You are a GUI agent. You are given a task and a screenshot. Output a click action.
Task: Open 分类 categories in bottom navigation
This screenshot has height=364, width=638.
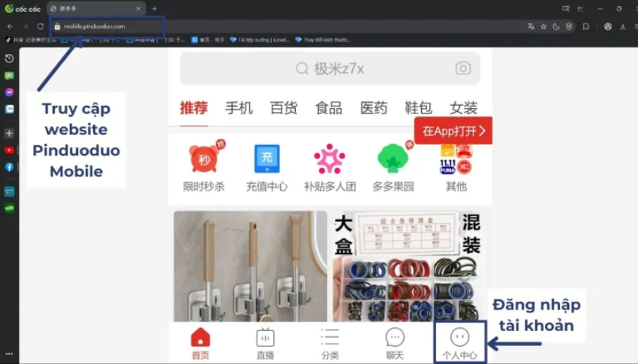tap(330, 344)
